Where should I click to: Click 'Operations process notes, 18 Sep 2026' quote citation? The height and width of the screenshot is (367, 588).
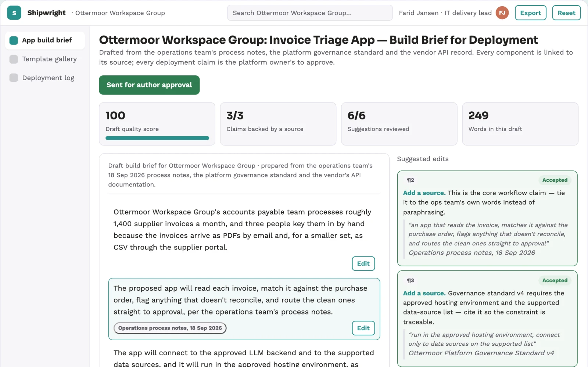coord(472,253)
